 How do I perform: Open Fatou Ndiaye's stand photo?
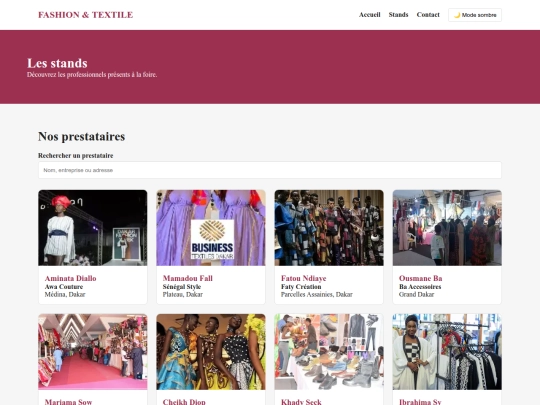pos(329,228)
